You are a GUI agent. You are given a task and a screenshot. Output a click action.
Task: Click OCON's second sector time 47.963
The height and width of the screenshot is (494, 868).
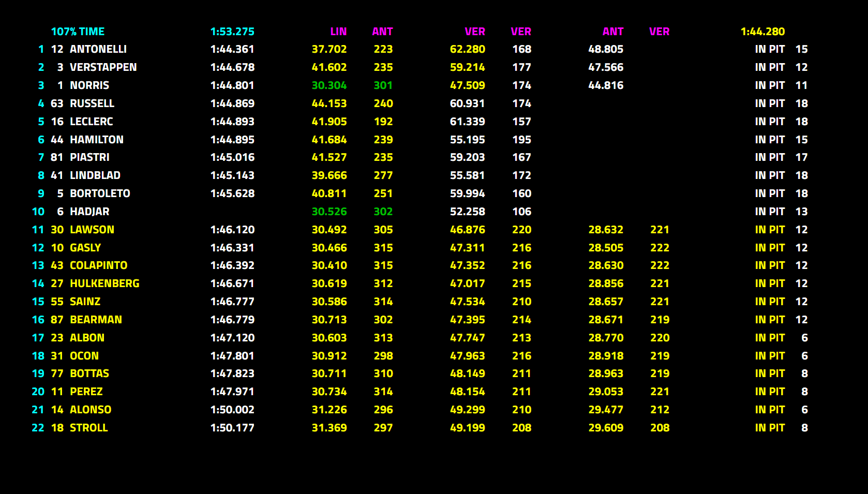pos(468,356)
